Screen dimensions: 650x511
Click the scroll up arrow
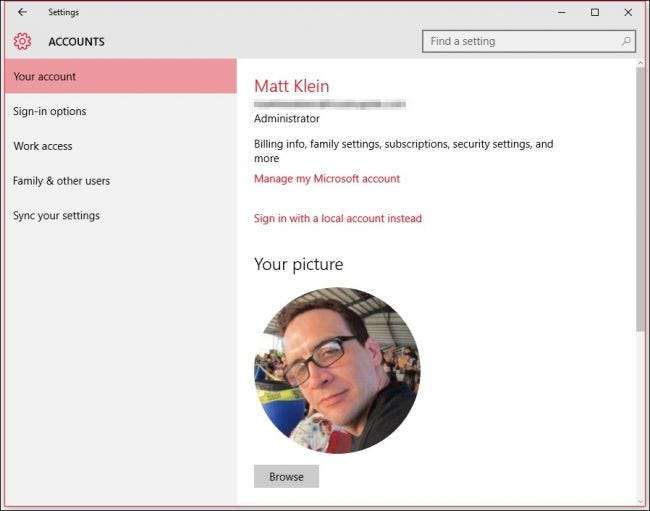point(640,63)
